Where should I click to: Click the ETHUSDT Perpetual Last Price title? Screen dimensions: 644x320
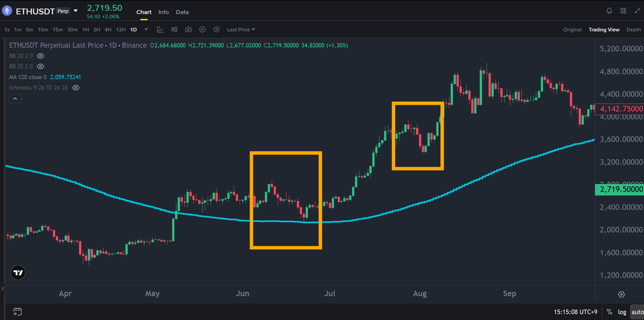(x=56, y=45)
